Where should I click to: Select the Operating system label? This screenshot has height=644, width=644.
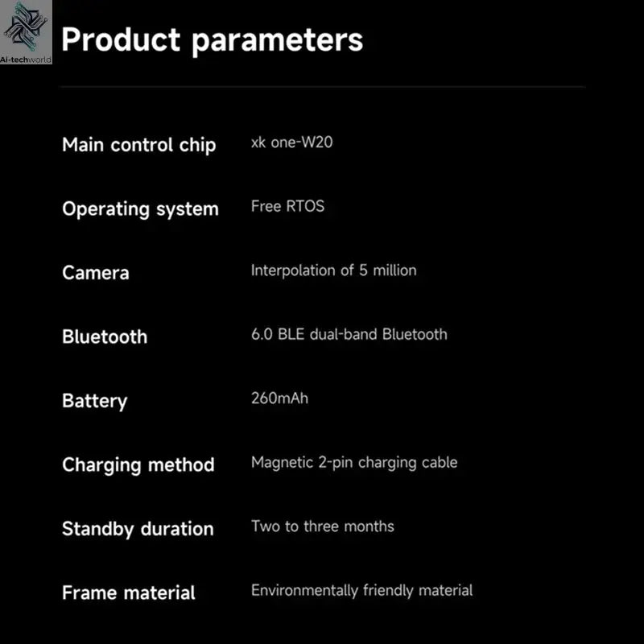point(140,209)
